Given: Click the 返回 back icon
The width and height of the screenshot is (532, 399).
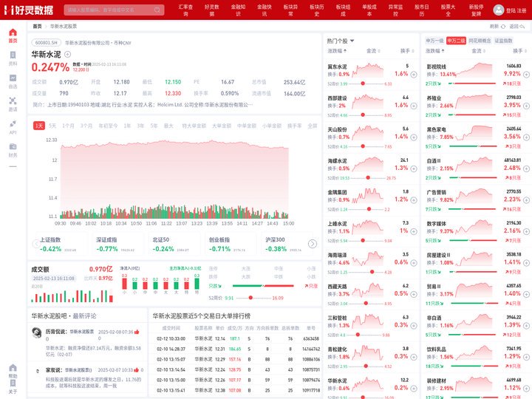Looking at the screenshot, I should 522,26.
